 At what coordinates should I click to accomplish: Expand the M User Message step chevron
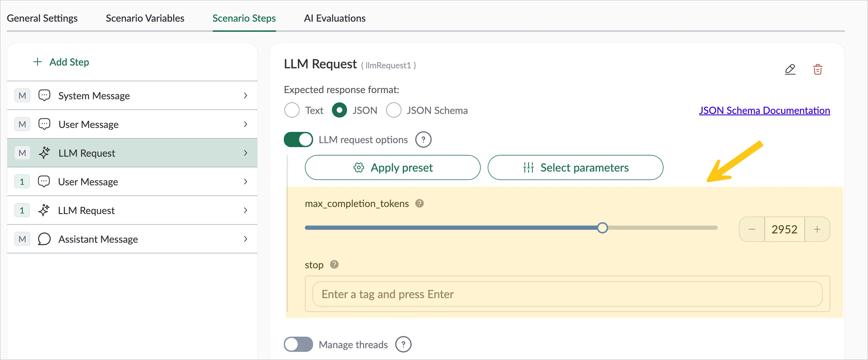[x=246, y=124]
